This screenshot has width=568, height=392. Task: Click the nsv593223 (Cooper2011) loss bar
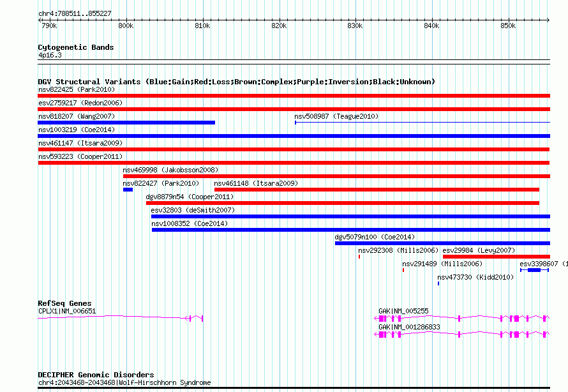coord(294,163)
